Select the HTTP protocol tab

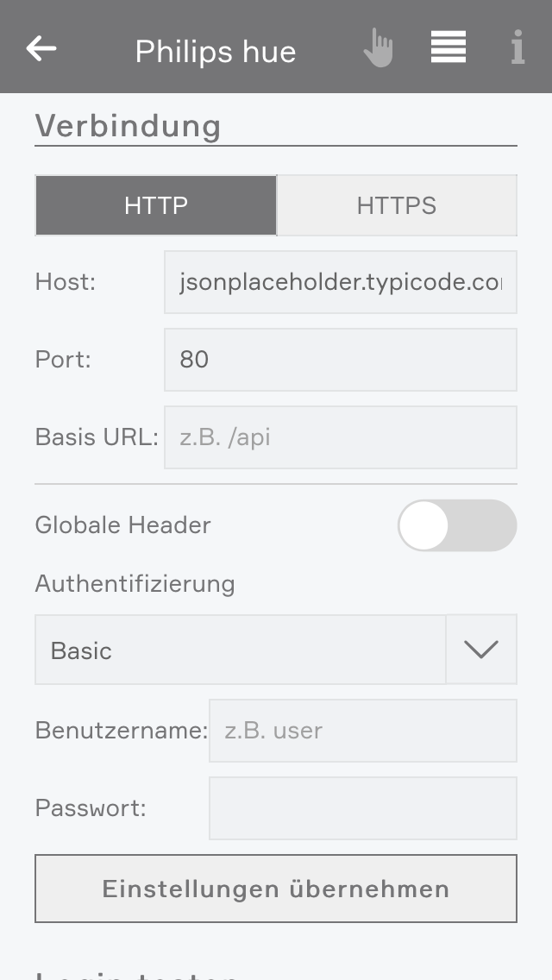pyautogui.click(x=156, y=205)
